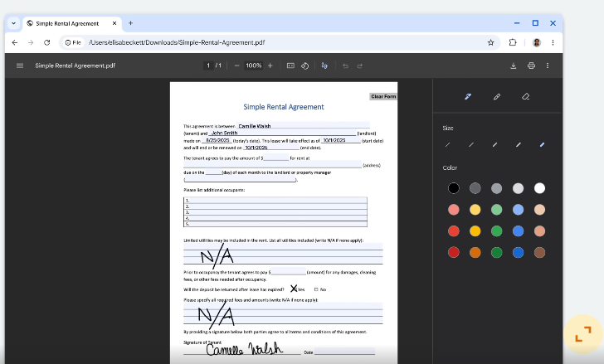Image resolution: width=604 pixels, height=364 pixels.
Task: Open the Extensions puzzle icon
Action: coord(513,43)
